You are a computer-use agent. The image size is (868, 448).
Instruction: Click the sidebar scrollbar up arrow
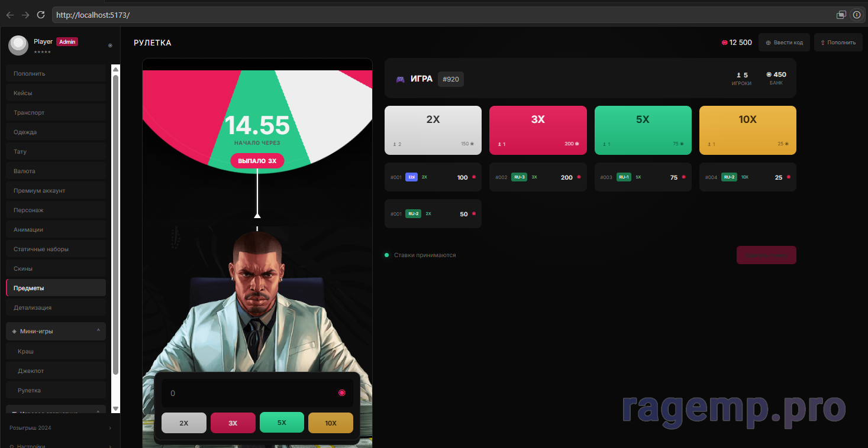[116, 69]
